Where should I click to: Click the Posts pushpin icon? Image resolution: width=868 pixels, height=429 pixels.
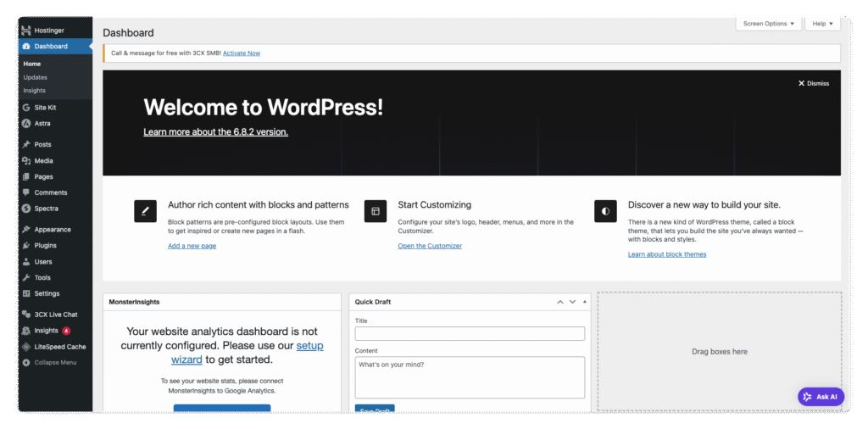tap(26, 144)
